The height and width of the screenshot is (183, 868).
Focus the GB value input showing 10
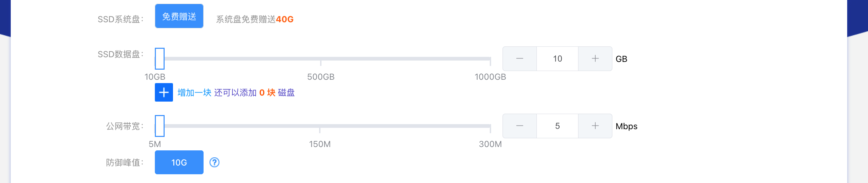pyautogui.click(x=557, y=59)
